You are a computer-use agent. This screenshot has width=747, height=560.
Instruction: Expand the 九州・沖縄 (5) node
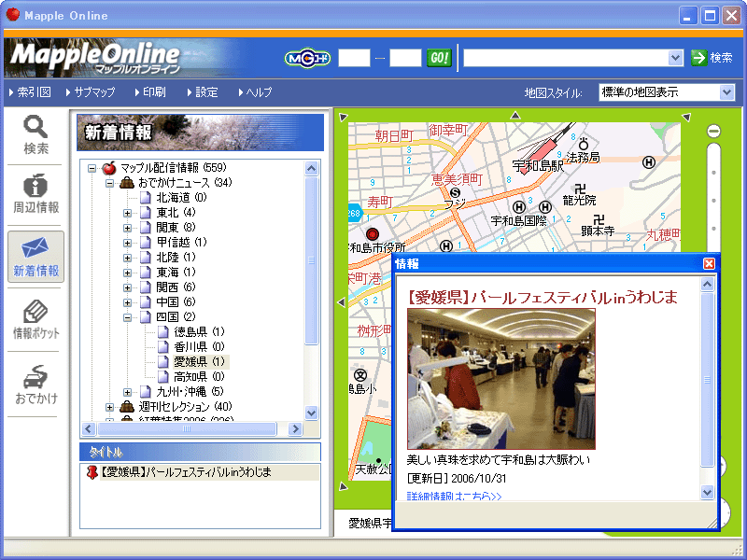127,392
